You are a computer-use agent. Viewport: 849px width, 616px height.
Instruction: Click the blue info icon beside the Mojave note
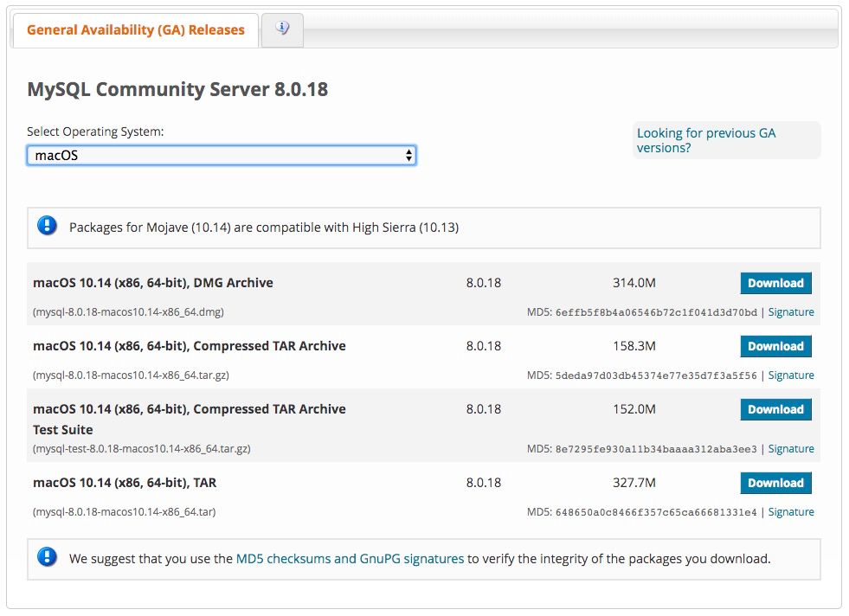click(47, 225)
